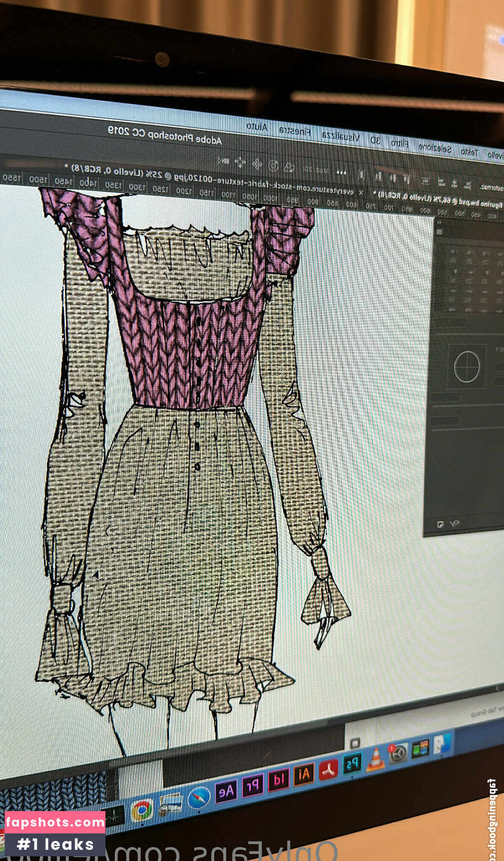Click the new brush preset icon
Screen dimensions: 504x861
pyautogui.click(x=440, y=524)
